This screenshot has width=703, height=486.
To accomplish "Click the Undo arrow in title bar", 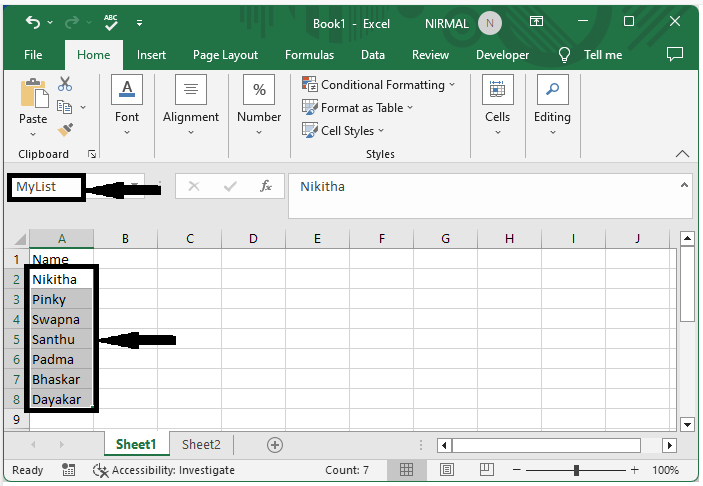I will 33,21.
